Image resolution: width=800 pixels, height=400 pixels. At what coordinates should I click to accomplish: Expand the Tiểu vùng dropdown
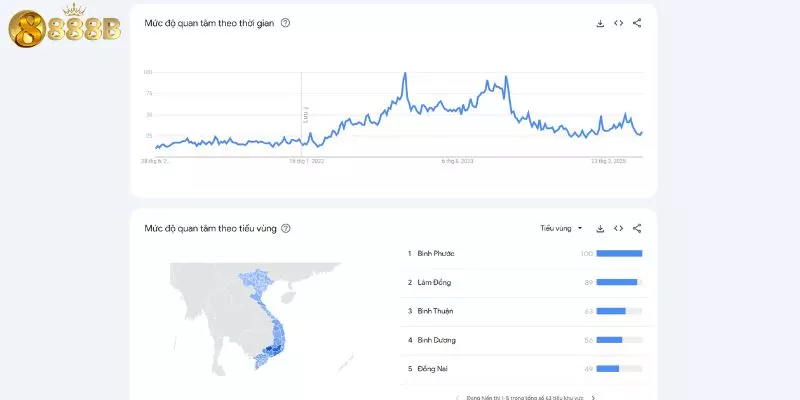coord(561,228)
